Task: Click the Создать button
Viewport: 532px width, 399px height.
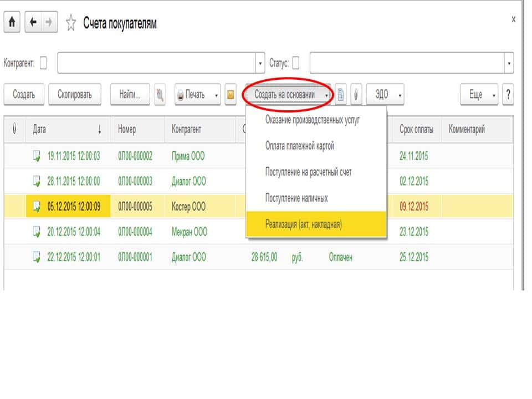Action: pos(24,95)
